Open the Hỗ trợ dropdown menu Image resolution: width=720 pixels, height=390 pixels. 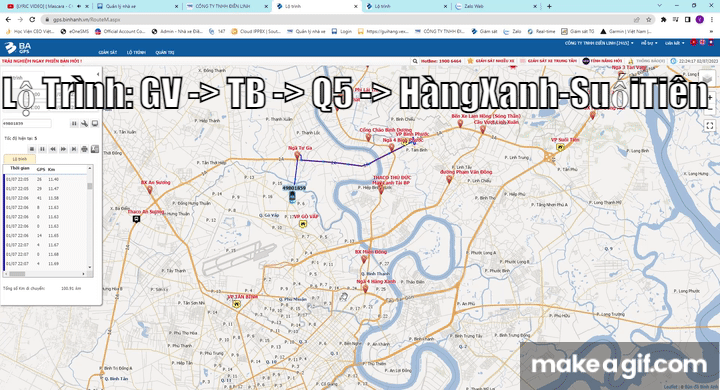649,43
